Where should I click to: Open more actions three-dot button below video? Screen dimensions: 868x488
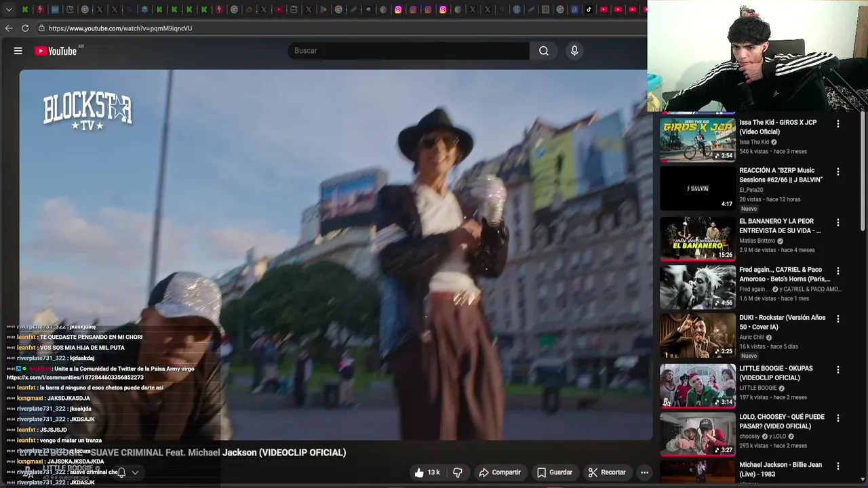645,472
